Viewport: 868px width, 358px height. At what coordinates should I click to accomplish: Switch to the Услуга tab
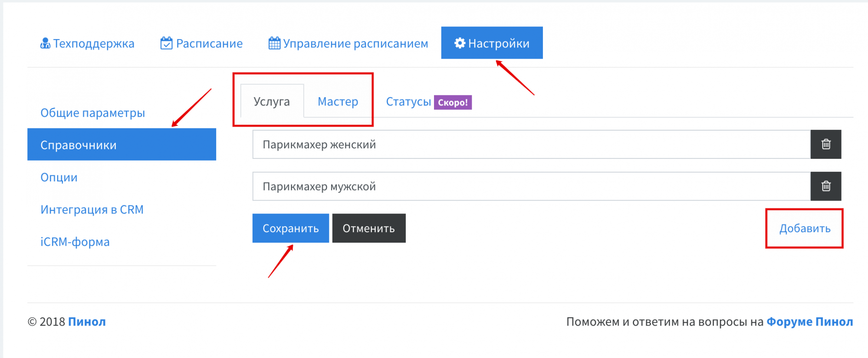(272, 102)
